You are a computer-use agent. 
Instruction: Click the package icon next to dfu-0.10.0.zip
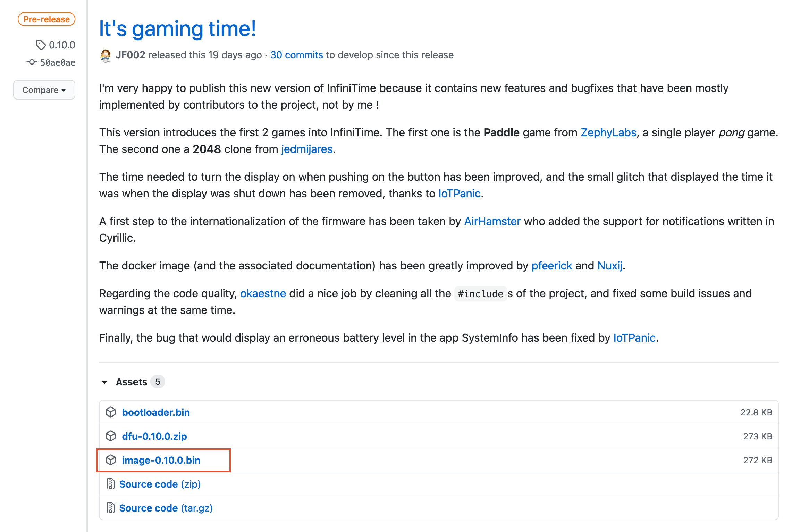coord(111,436)
